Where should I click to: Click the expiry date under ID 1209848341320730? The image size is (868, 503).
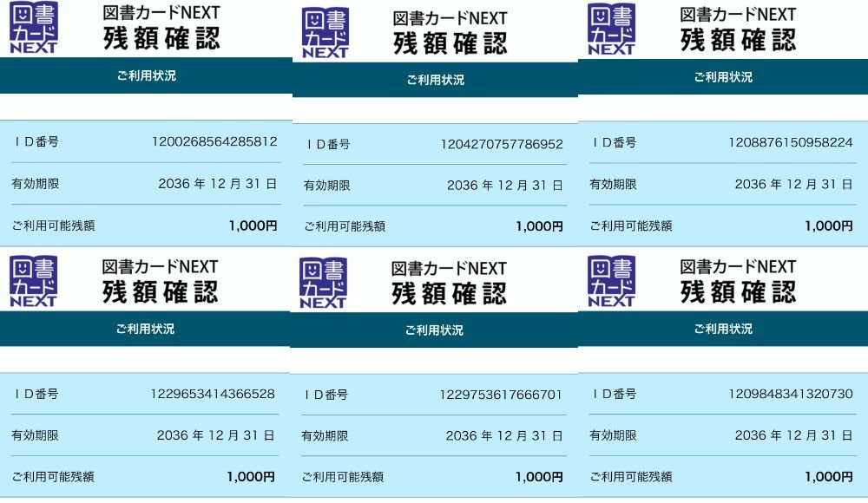pyautogui.click(x=794, y=435)
